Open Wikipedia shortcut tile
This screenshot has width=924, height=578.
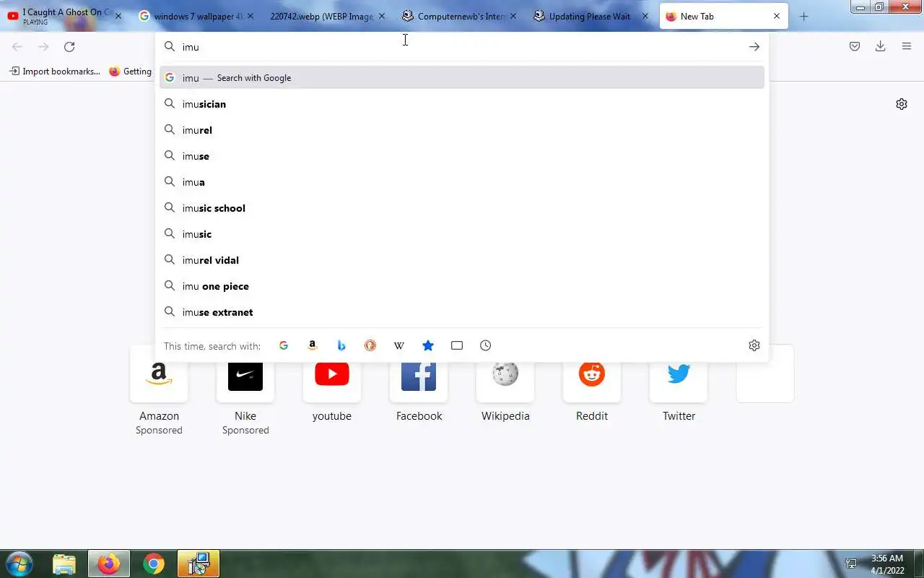[x=505, y=384]
